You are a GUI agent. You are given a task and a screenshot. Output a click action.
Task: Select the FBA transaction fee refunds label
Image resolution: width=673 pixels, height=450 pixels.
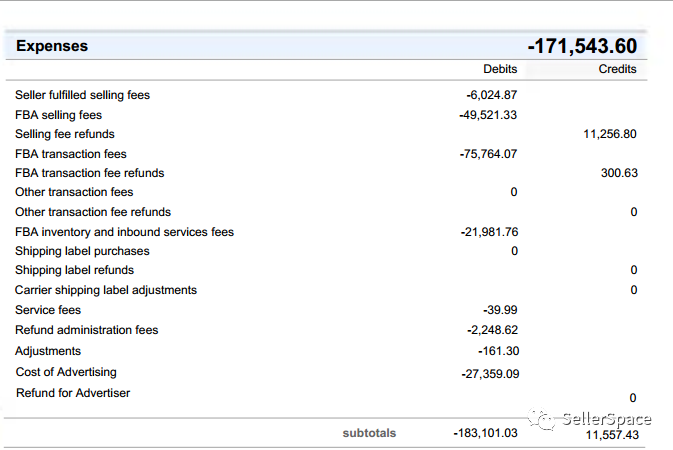point(90,173)
